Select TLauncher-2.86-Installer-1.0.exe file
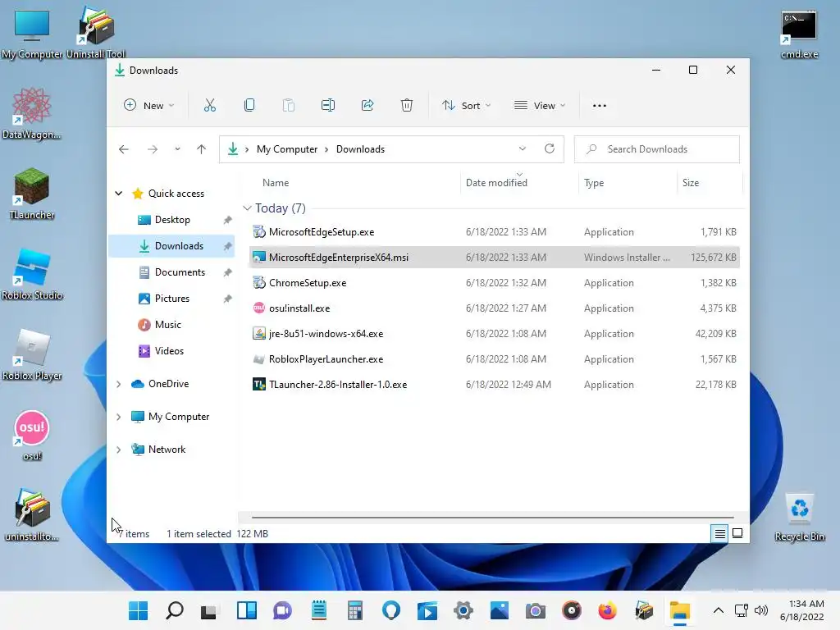Image resolution: width=840 pixels, height=630 pixels. click(x=495, y=385)
